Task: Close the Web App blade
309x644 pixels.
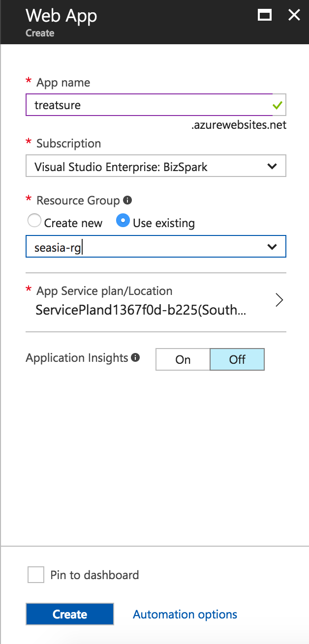Action: 294,15
